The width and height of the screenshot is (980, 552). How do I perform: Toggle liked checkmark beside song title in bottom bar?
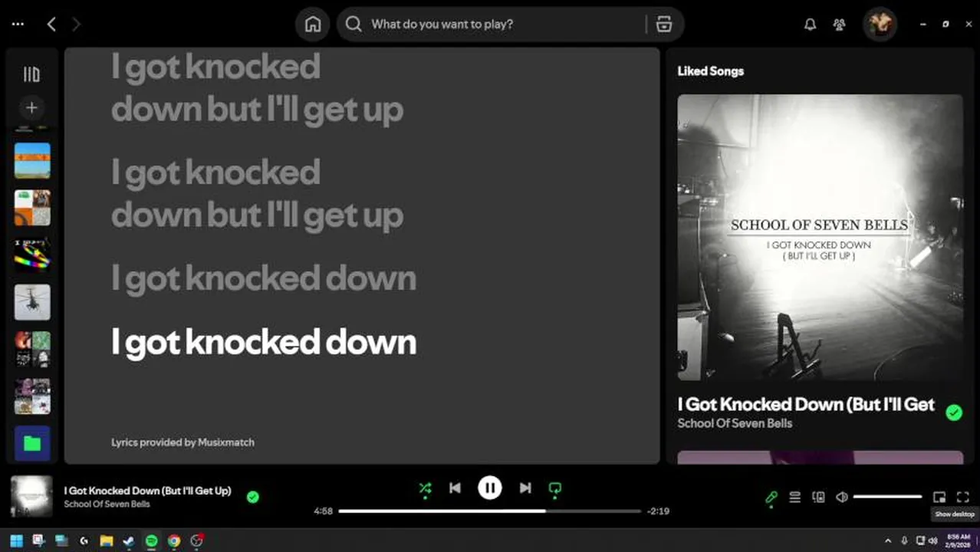point(253,497)
